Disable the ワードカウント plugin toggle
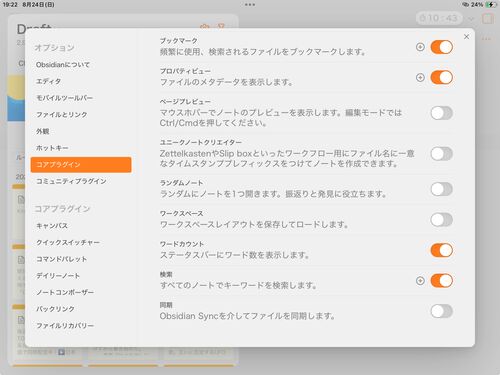 (x=441, y=250)
